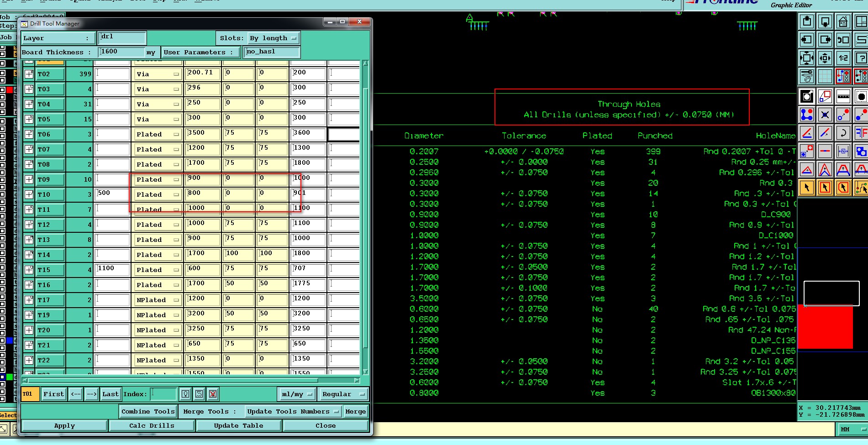Toggle the crosshair box for tool T04
Screen dimensions: 868x445
[29, 104]
